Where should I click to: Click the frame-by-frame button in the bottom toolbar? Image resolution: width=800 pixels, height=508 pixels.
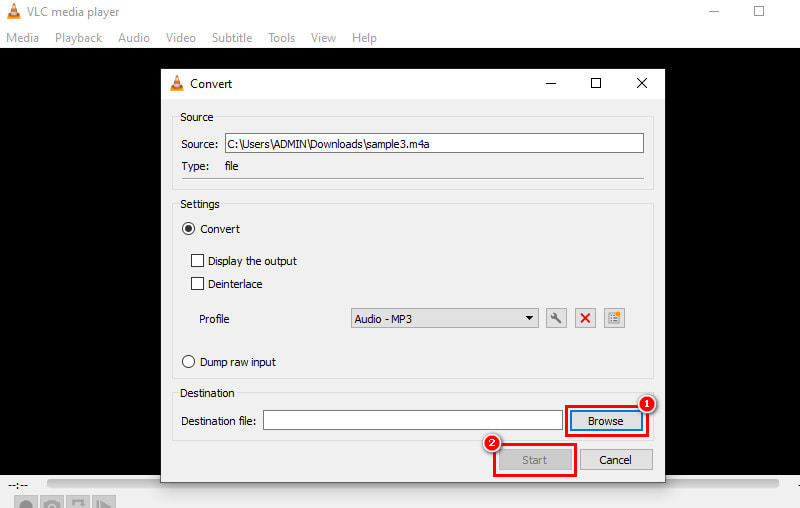[x=104, y=503]
